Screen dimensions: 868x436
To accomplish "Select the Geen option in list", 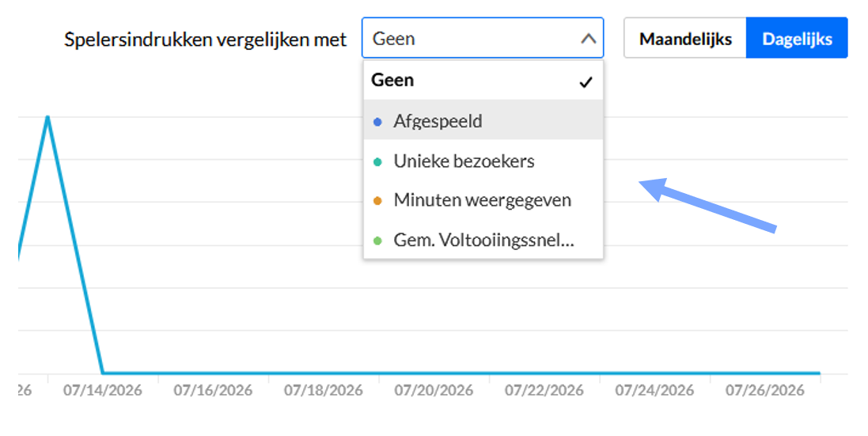I will tap(483, 80).
